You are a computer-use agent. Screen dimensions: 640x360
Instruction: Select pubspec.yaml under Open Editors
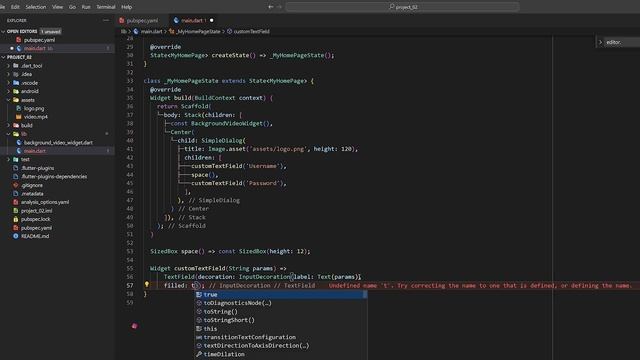click(39, 40)
